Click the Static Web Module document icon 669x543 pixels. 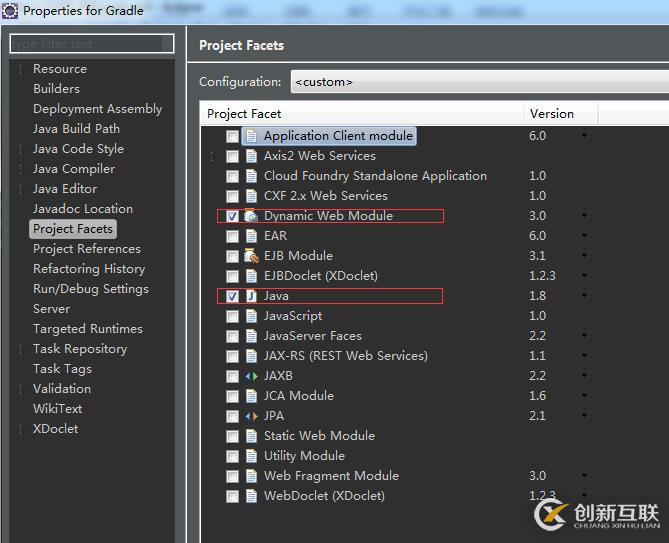(x=251, y=436)
